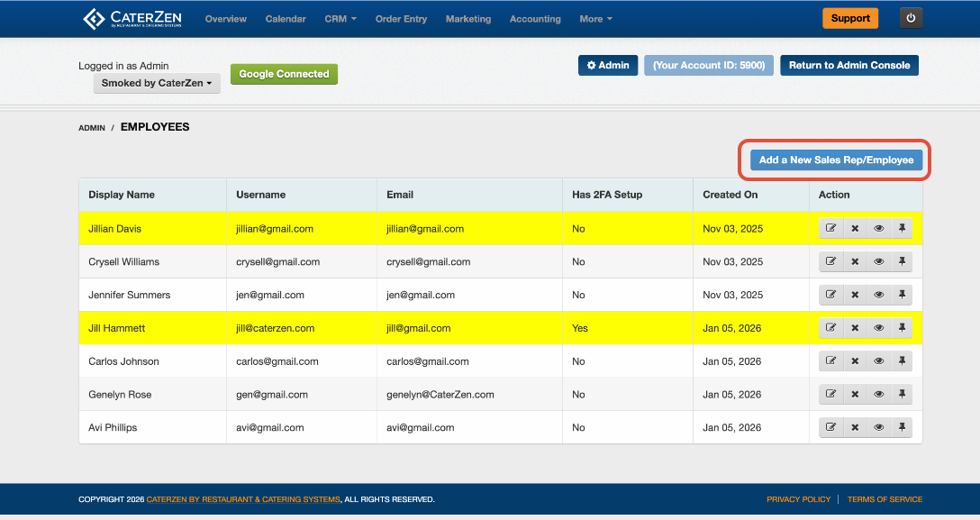Click Return to Admin Console
The height and width of the screenshot is (520, 980).
coord(848,65)
